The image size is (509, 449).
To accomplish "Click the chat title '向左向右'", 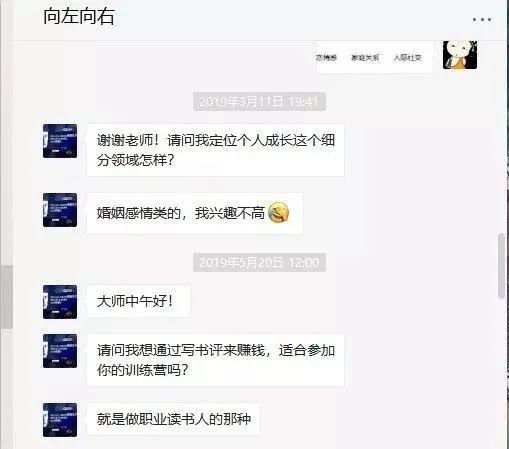I will 79,16.
